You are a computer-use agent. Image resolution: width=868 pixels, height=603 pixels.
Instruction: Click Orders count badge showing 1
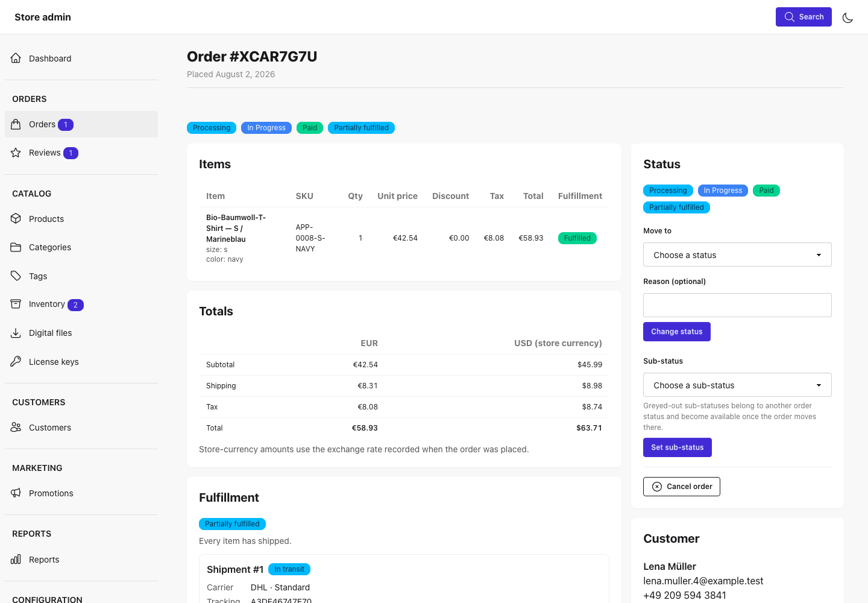point(66,125)
